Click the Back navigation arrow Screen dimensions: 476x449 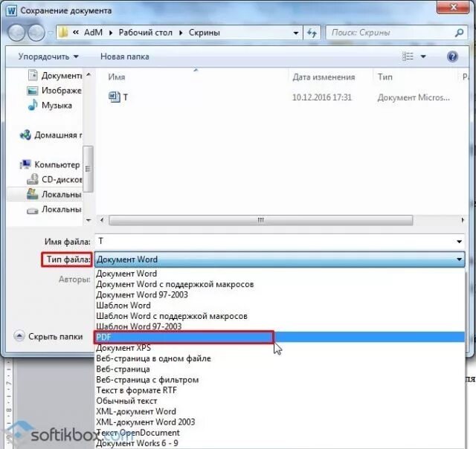point(16,33)
